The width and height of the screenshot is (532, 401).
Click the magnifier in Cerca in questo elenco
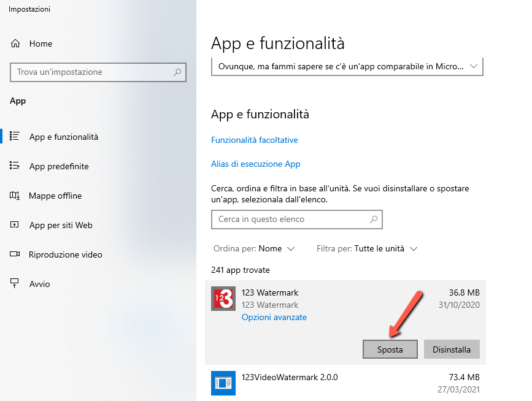coord(374,220)
